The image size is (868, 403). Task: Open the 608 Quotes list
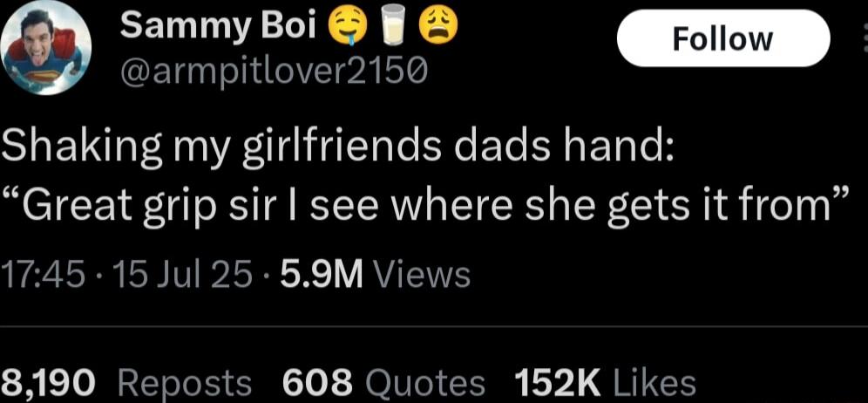(x=383, y=382)
